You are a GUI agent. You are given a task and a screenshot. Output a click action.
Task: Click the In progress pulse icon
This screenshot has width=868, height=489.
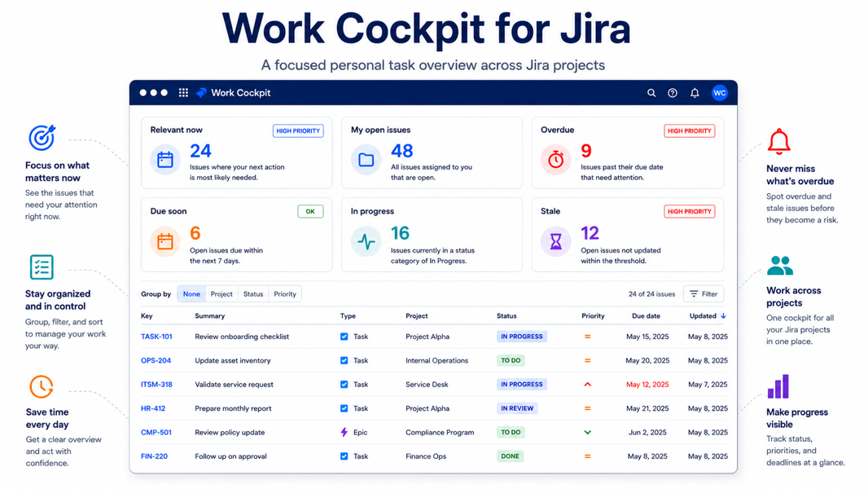[x=366, y=241]
